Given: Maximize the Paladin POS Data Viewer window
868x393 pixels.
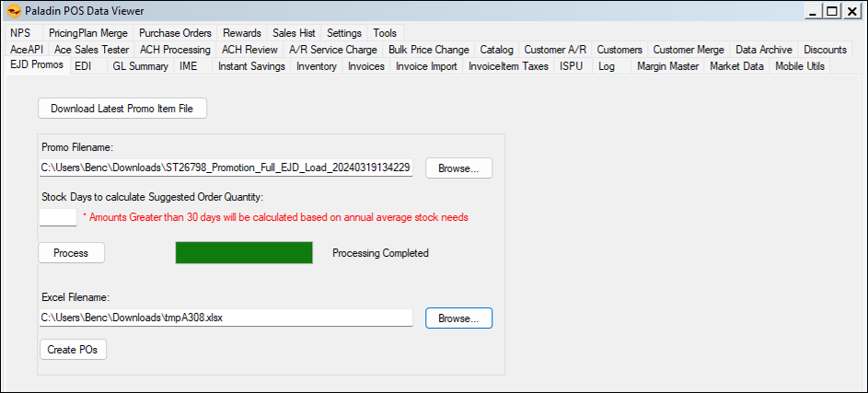Looking at the screenshot, I should [830, 11].
